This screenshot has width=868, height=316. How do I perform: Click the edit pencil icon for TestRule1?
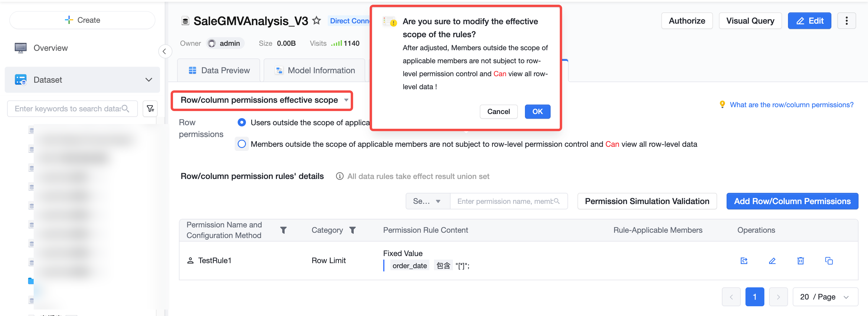coord(772,261)
